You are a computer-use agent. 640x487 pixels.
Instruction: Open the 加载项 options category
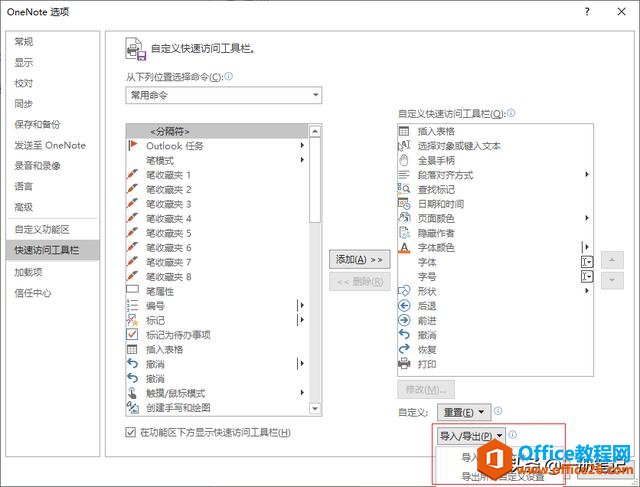tap(53, 272)
